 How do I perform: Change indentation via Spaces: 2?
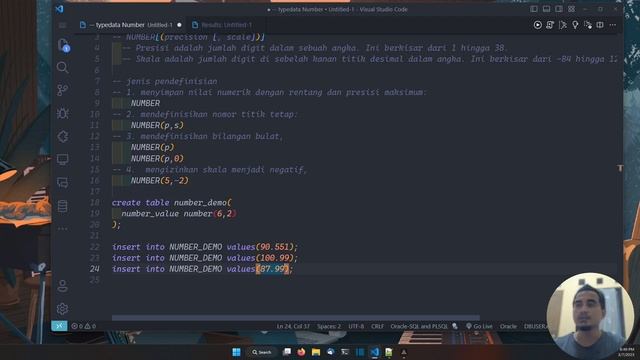click(329, 326)
